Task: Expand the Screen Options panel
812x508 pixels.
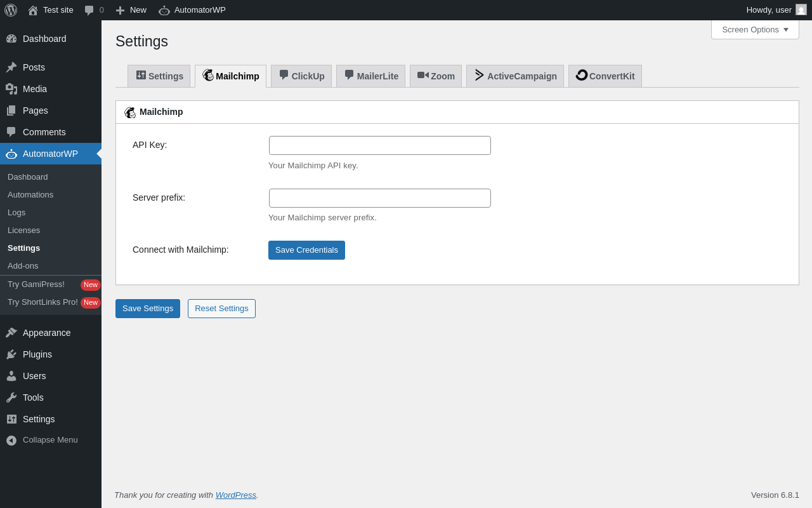Action: click(x=755, y=30)
